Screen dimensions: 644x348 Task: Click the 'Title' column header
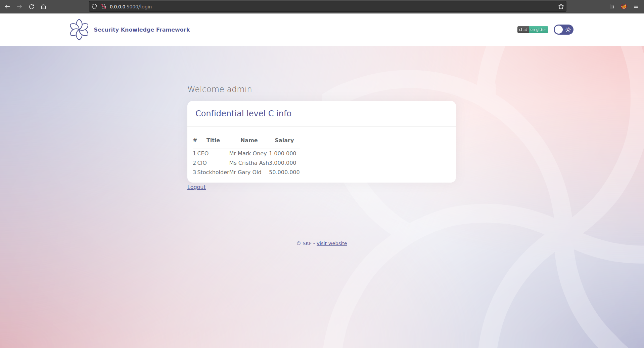tap(213, 140)
